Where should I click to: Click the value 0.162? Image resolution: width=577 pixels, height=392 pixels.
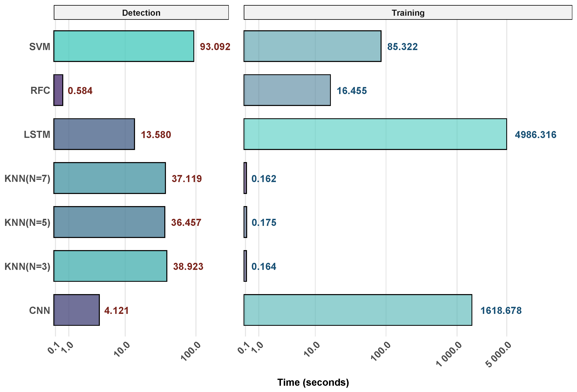(264, 178)
